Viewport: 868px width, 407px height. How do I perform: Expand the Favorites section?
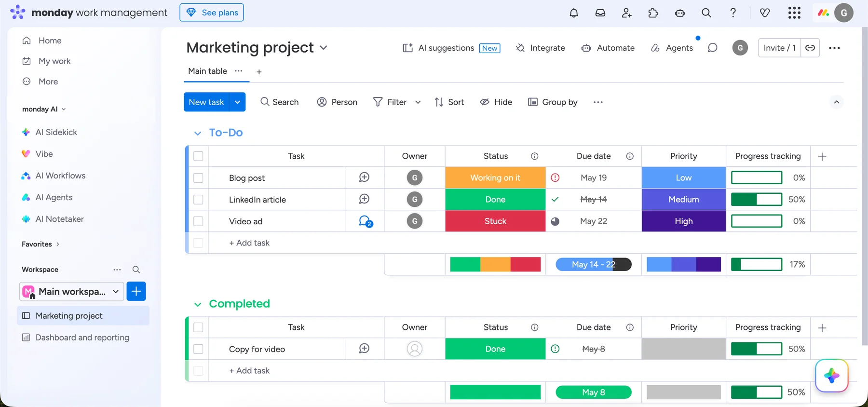[x=58, y=244]
